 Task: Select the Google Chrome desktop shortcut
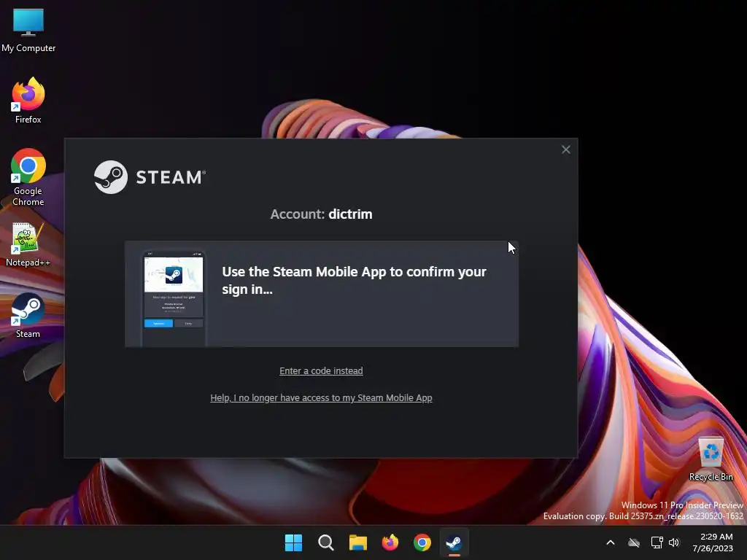(28, 177)
